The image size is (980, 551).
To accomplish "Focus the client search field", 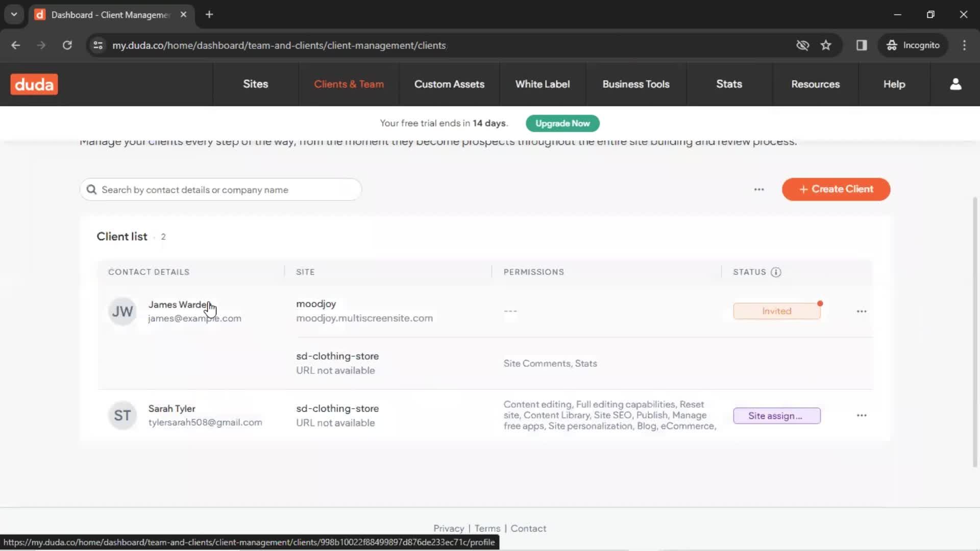I will tap(220, 190).
